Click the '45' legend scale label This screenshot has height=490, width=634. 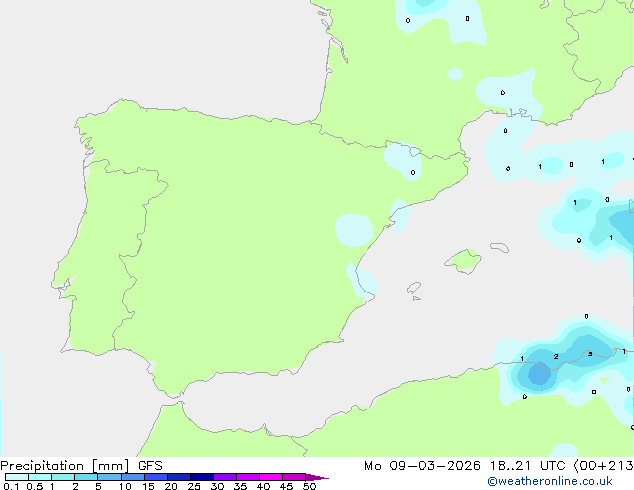tap(286, 486)
